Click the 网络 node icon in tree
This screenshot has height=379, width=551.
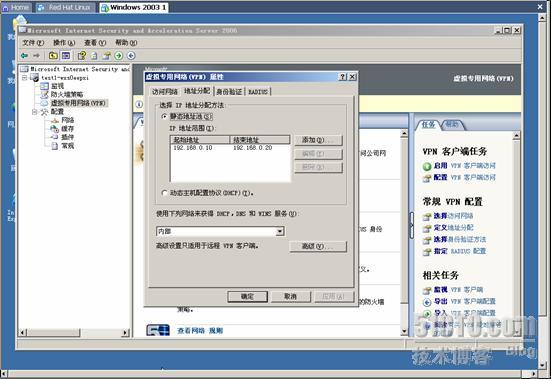(55, 120)
